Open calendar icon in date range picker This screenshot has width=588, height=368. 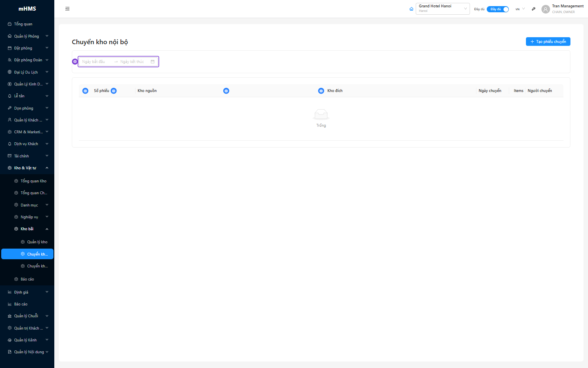(x=153, y=62)
